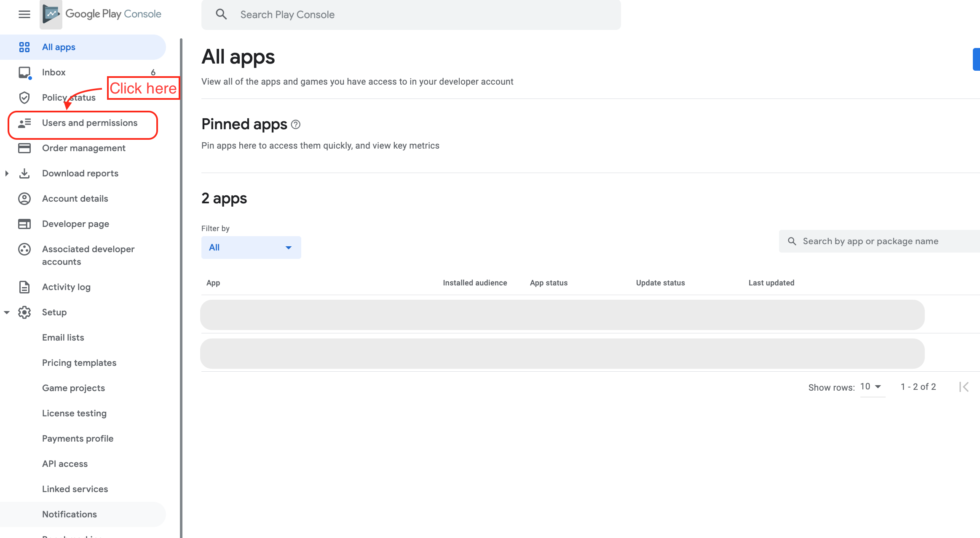Open the Payments profile link

(x=78, y=439)
